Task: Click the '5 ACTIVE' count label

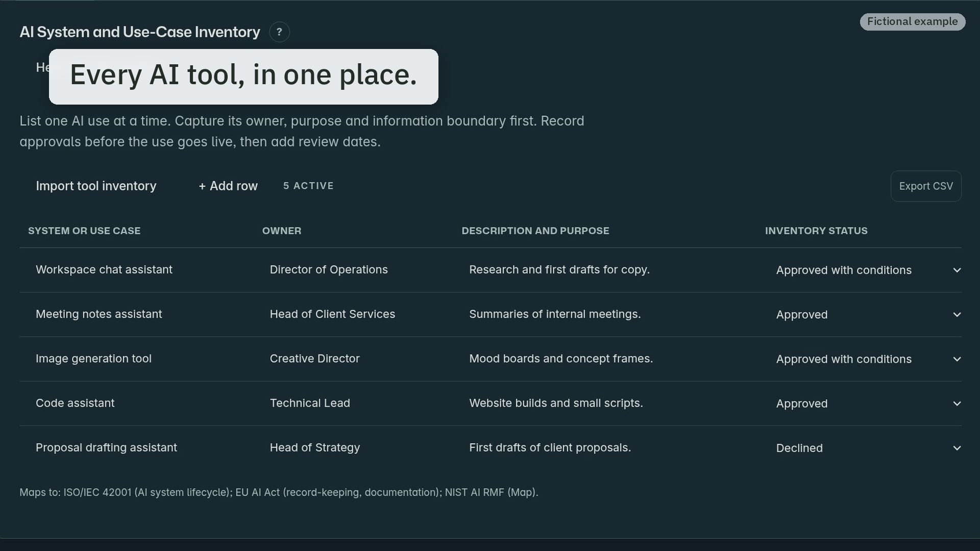Action: pyautogui.click(x=308, y=186)
